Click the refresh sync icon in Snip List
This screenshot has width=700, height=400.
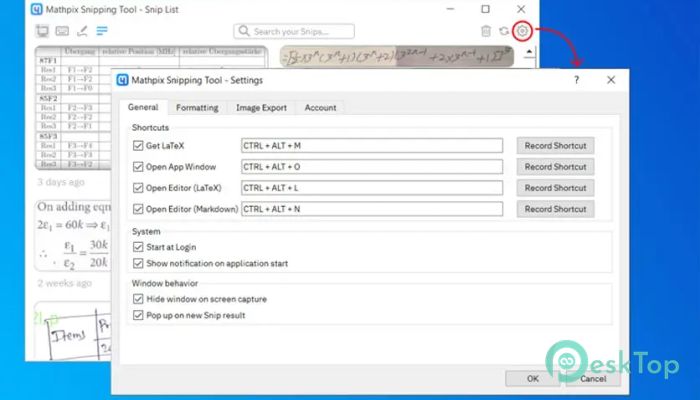[x=504, y=31]
